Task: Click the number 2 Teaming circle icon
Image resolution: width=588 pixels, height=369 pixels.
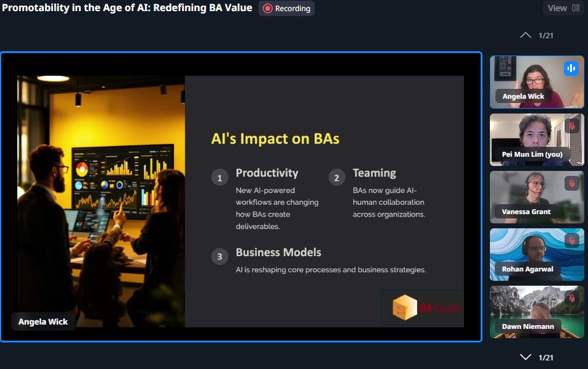Action: pyautogui.click(x=336, y=178)
